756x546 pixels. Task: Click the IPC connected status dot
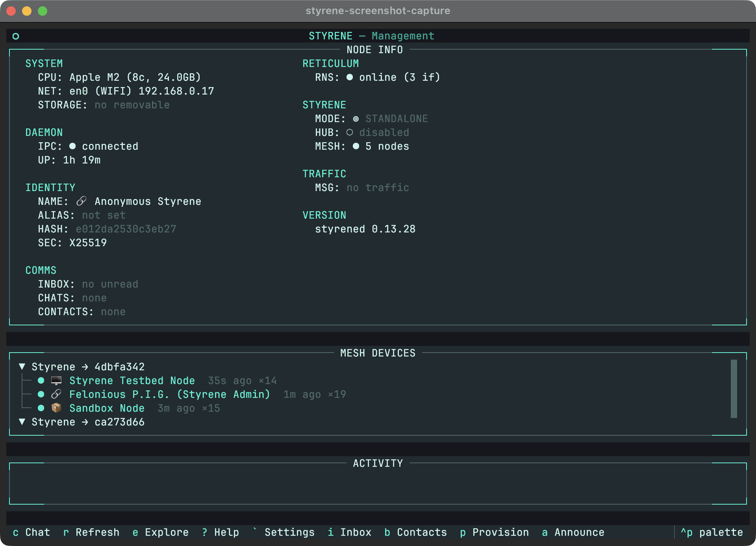pos(72,146)
